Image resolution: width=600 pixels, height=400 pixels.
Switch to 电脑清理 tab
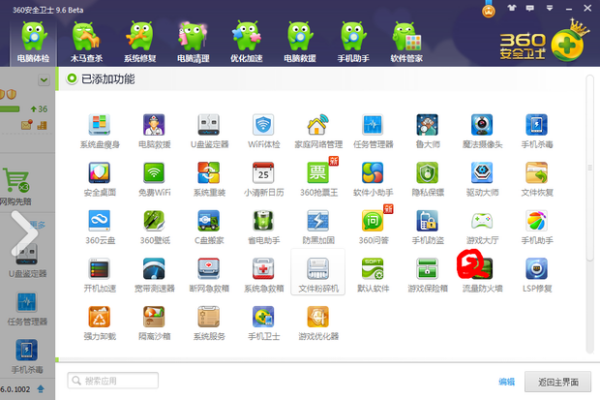(x=193, y=42)
